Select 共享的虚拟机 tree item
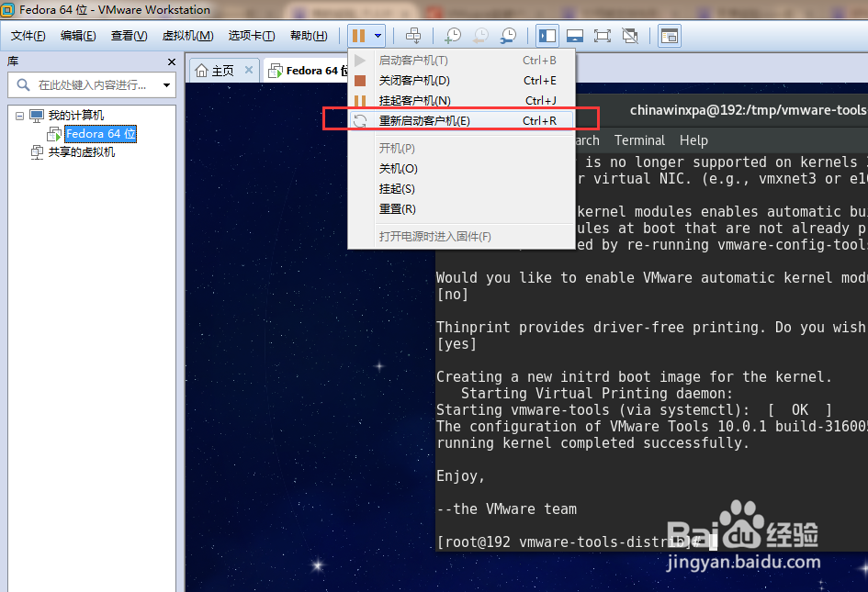Viewport: 868px width, 592px height. coord(82,152)
